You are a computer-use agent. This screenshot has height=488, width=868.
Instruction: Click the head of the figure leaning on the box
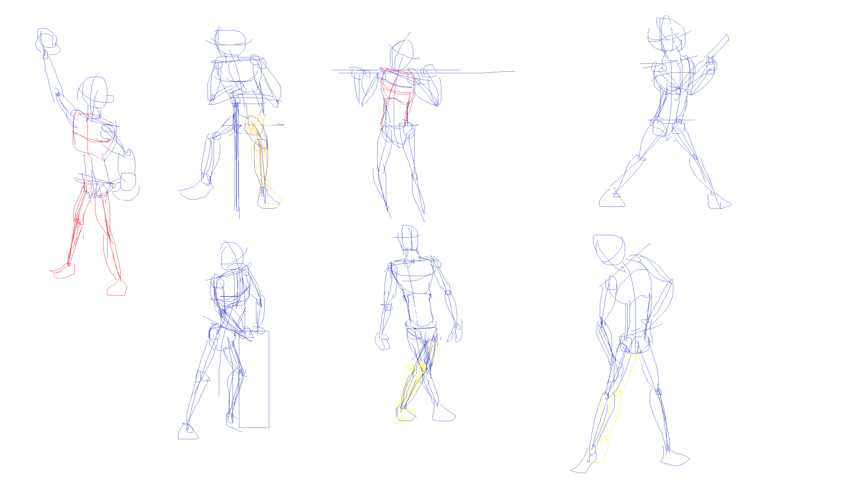232,255
